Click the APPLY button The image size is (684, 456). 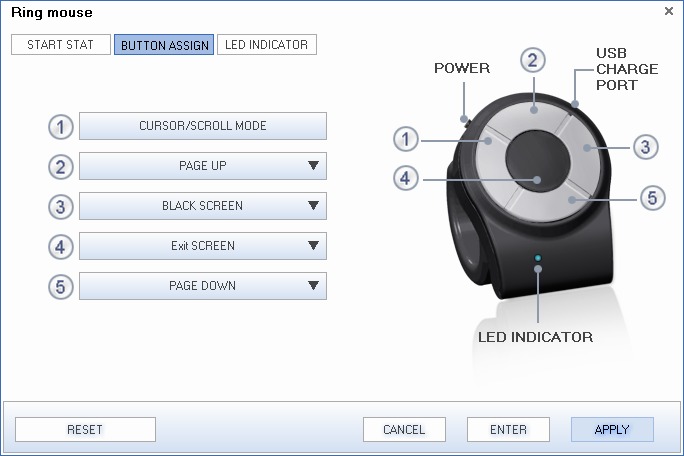pos(612,429)
